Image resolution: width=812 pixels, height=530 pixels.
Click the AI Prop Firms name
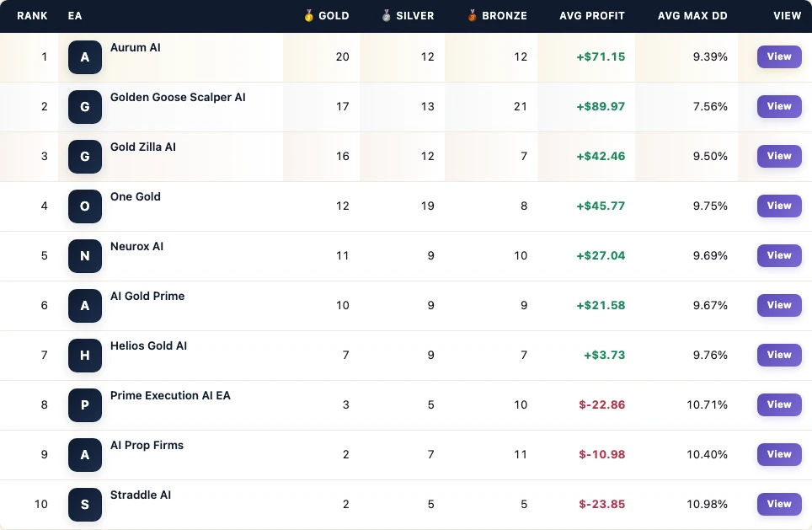147,446
